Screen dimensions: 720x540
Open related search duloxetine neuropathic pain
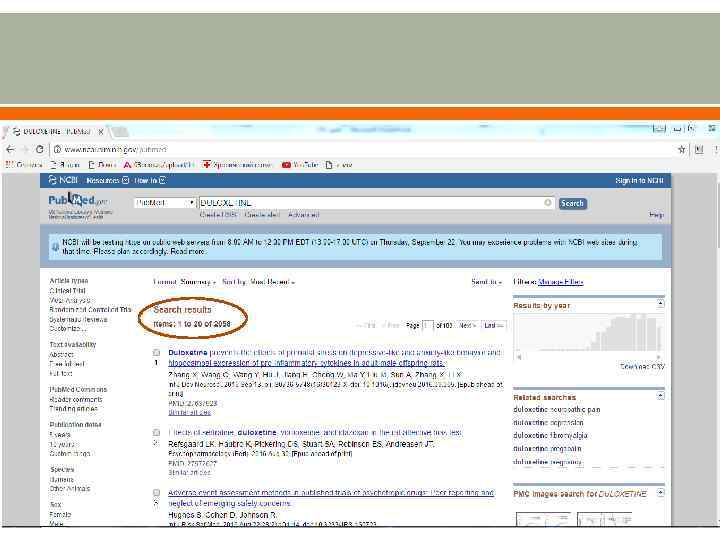click(x=557, y=409)
